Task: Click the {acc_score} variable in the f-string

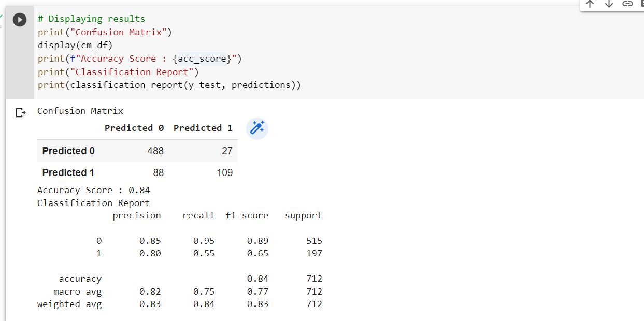Action: tap(202, 59)
